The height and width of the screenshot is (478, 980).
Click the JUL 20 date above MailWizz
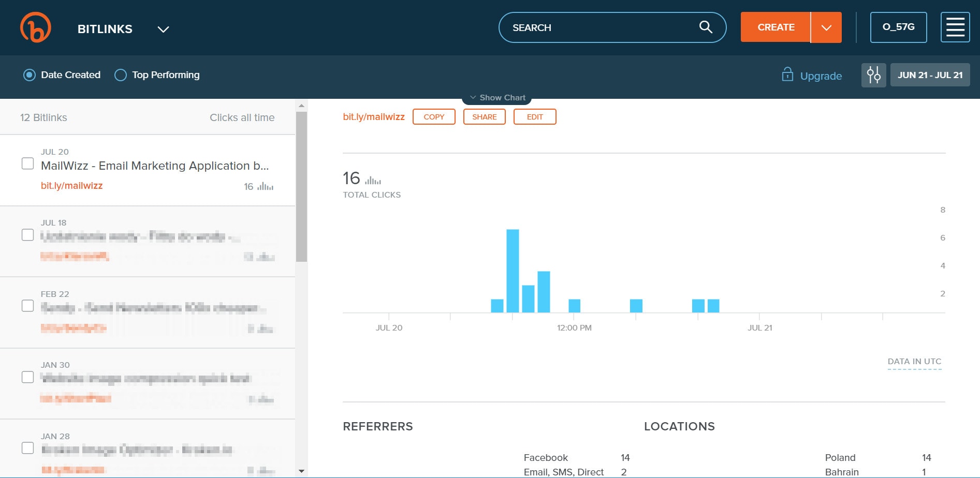55,152
